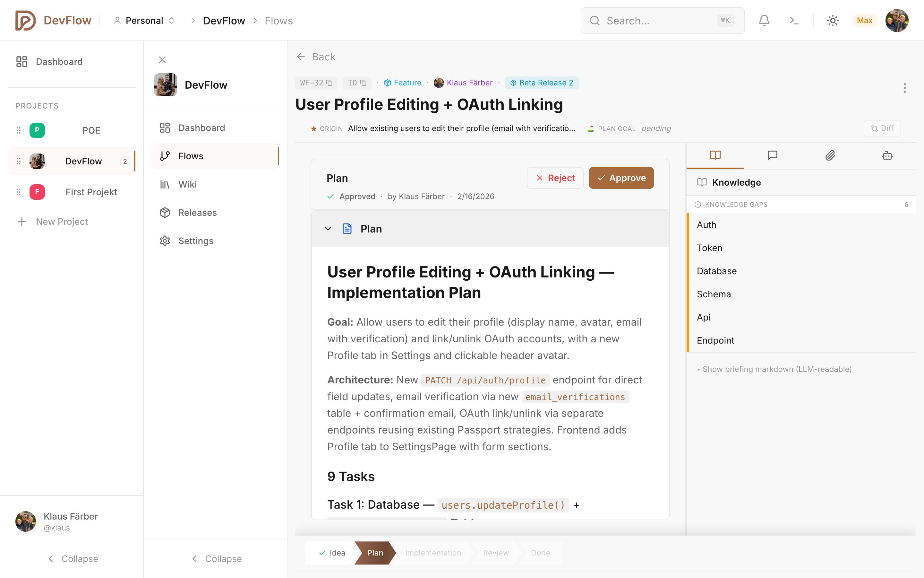Reject the plan

pyautogui.click(x=555, y=178)
